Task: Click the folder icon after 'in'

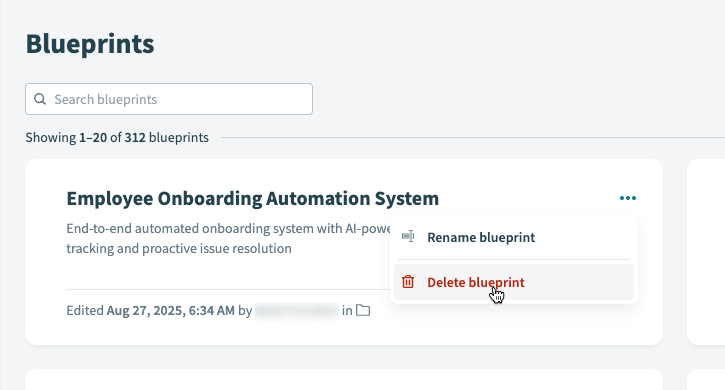Action: 363,310
